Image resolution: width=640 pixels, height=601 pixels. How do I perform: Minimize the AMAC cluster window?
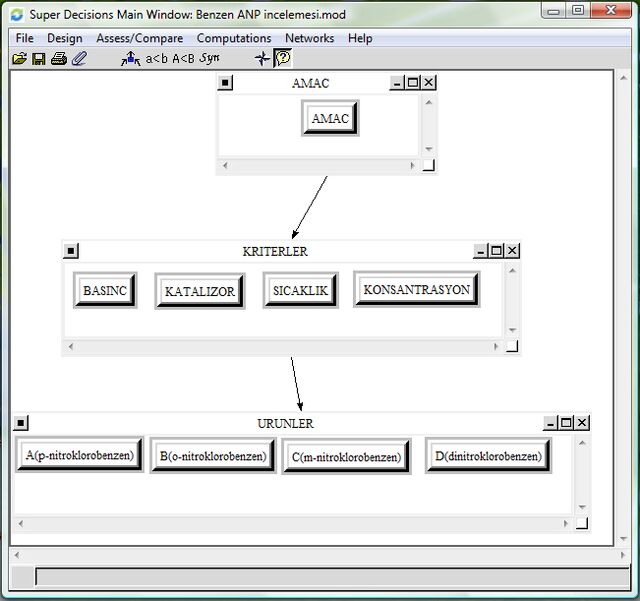(x=397, y=83)
